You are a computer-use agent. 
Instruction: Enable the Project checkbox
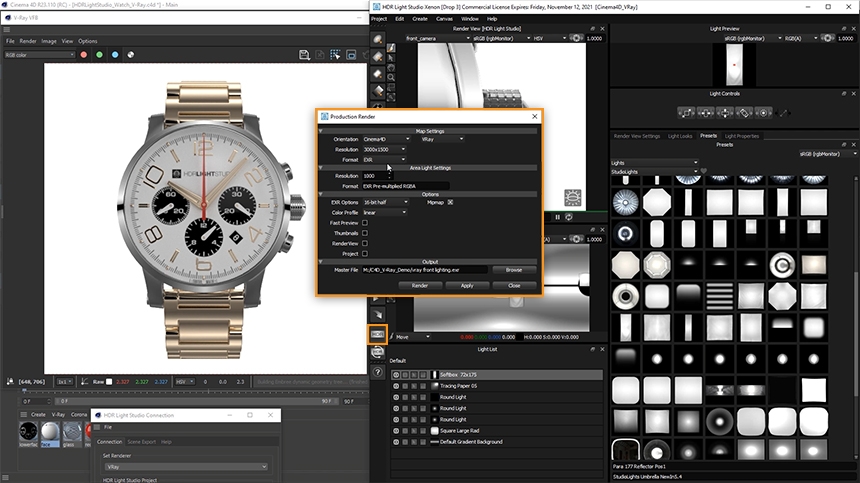coord(365,254)
